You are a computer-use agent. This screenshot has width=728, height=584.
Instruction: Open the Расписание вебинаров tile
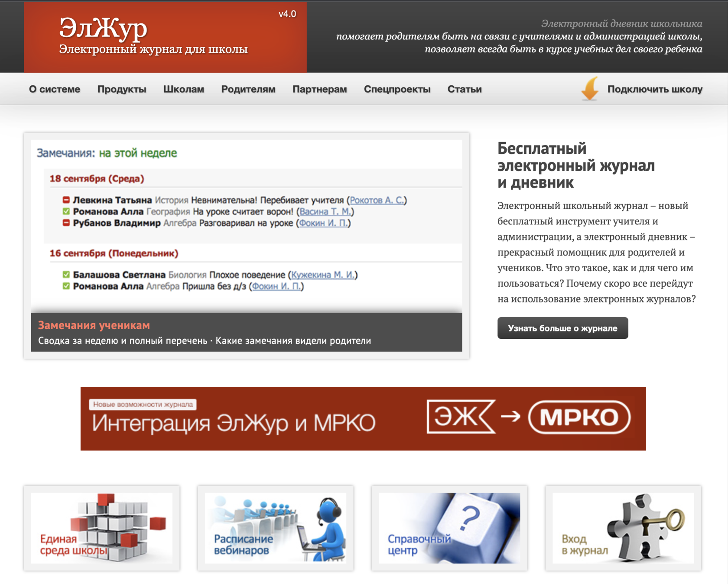pos(276,528)
